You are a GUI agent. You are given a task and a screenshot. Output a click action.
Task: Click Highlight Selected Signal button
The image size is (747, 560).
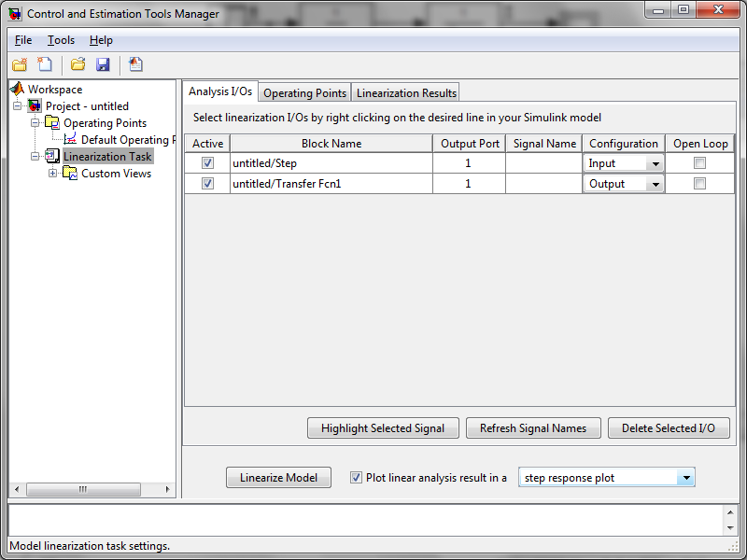pos(383,428)
